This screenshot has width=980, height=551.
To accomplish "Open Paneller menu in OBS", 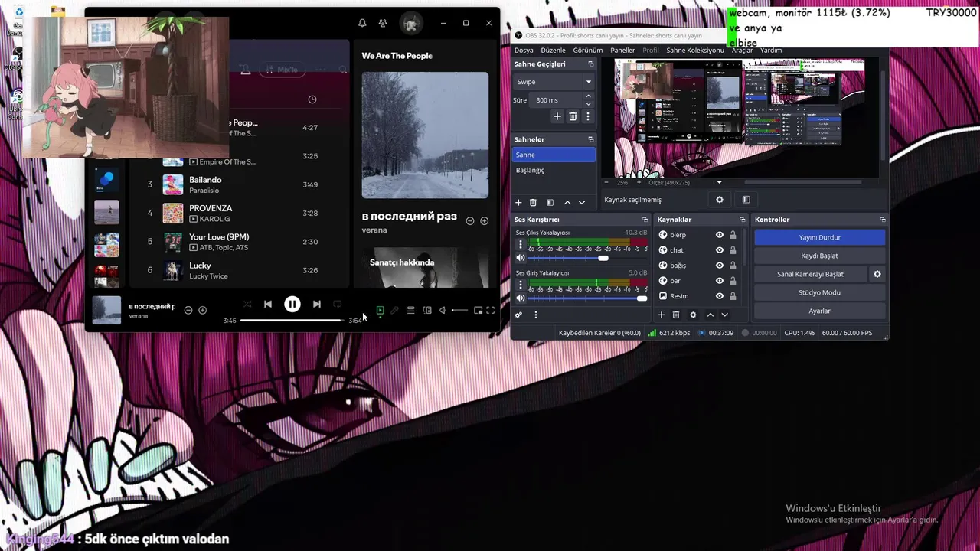I will pyautogui.click(x=622, y=50).
